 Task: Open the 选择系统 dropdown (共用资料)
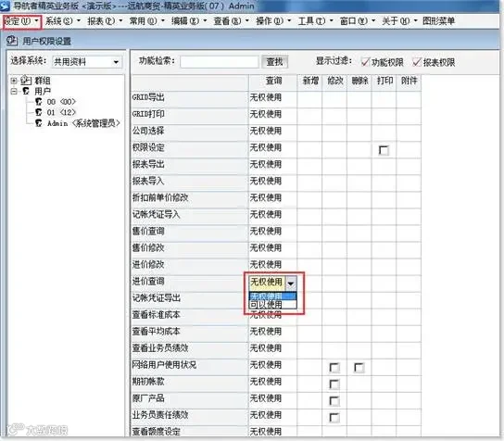(87, 62)
